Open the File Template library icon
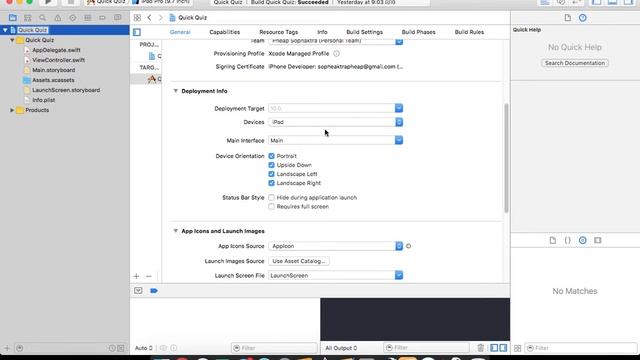 553,240
